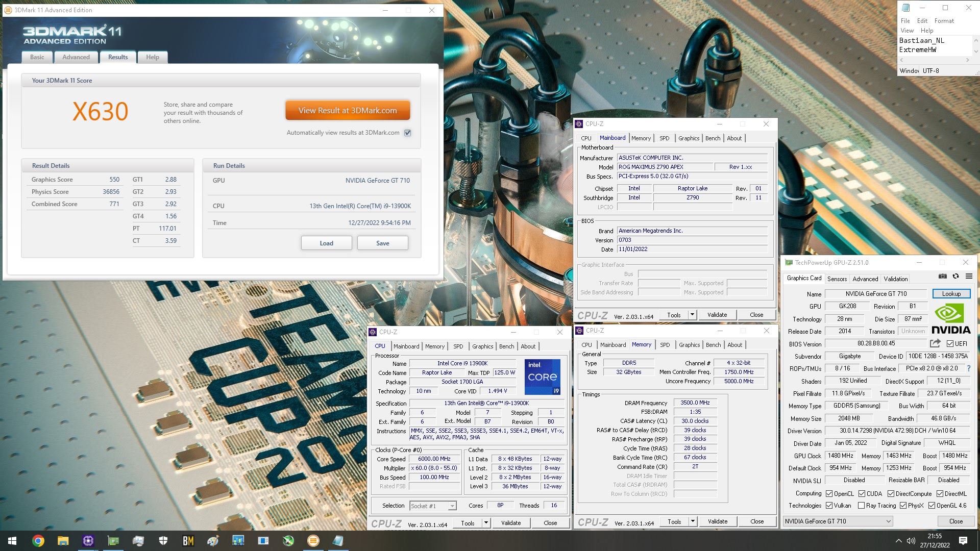This screenshot has width=980, height=551.
Task: Open Bench tab in CPU-Z Memory window
Action: [714, 345]
